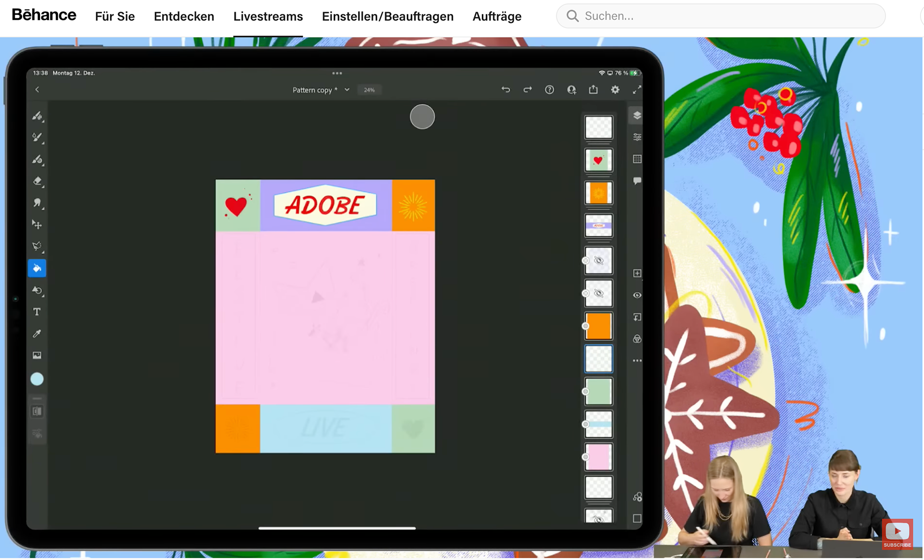
Task: Add a new layer with plus icon
Action: point(637,273)
